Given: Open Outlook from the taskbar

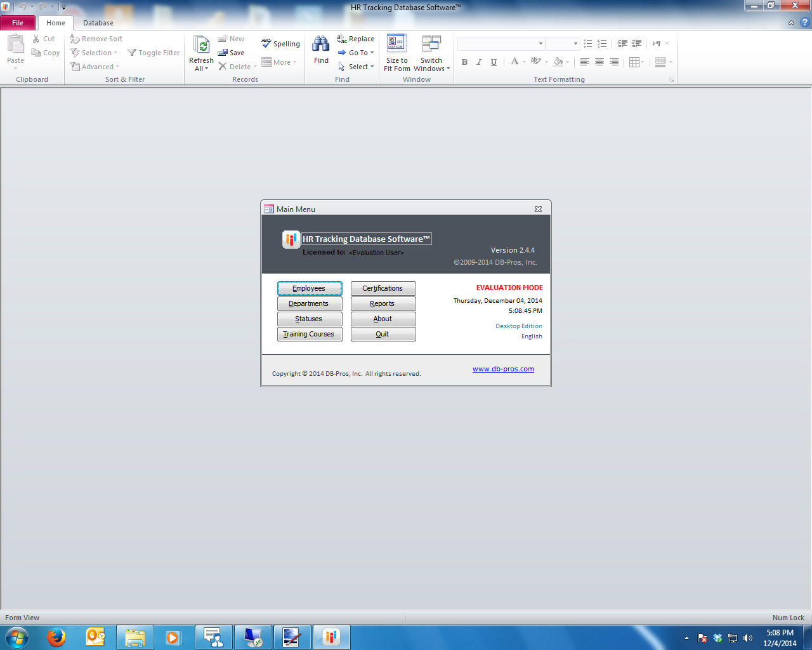Looking at the screenshot, I should click(95, 637).
